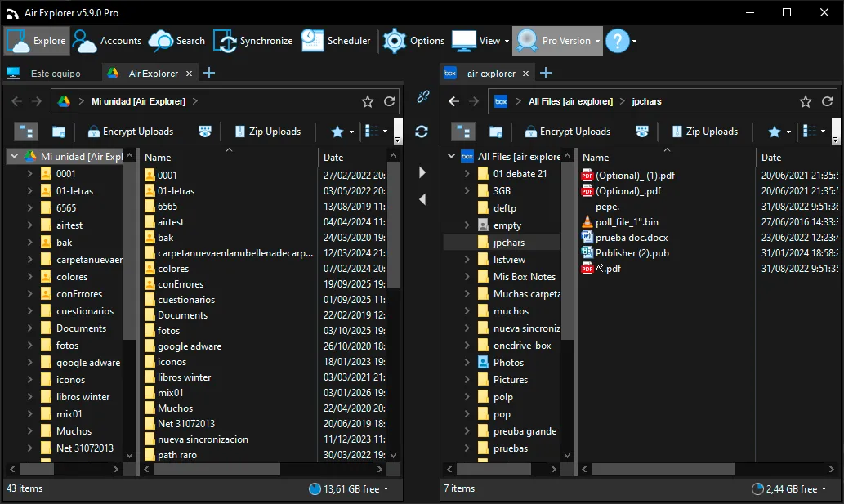Close the Air Explorer left tab

click(189, 74)
